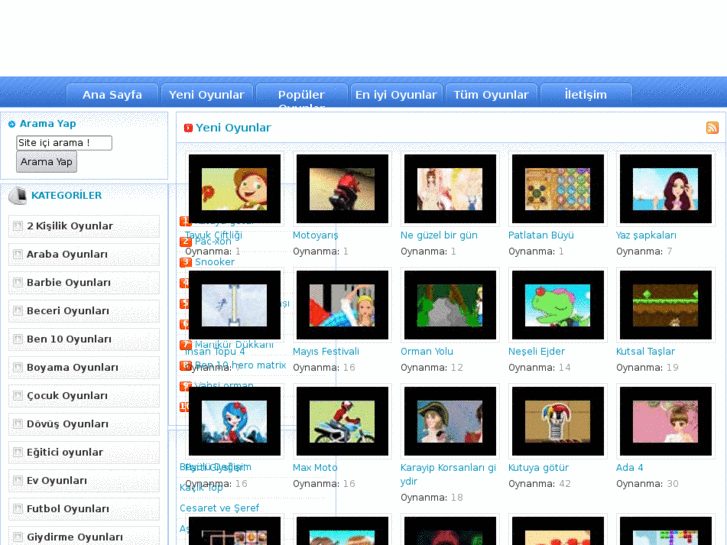Screen dimensions: 727x545
Task: Click the icon beside Dövüş Oyunları
Action: pos(18,424)
